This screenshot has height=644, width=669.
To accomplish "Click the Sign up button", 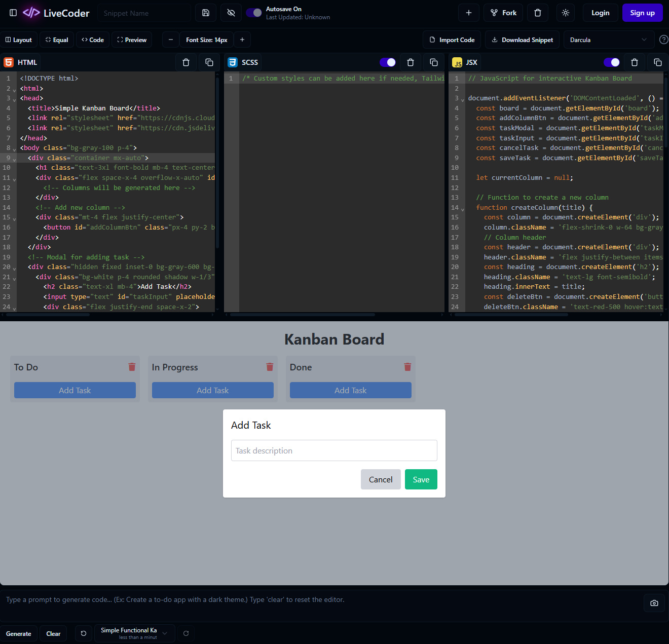I will point(642,13).
